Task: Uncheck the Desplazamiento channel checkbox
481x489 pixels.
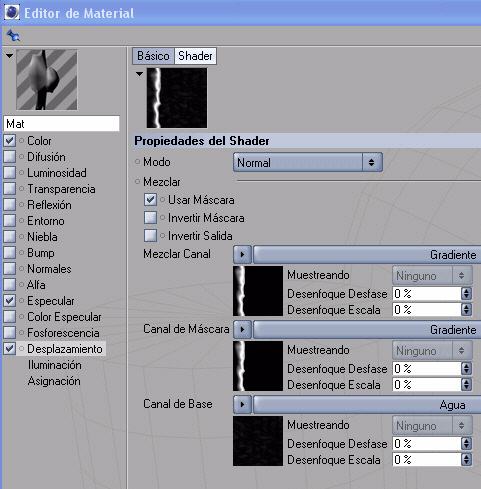Action: [x=9, y=348]
